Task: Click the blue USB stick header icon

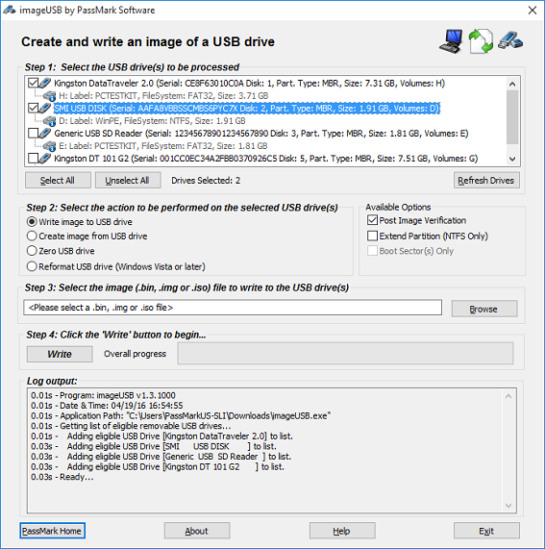Action: click(x=510, y=41)
